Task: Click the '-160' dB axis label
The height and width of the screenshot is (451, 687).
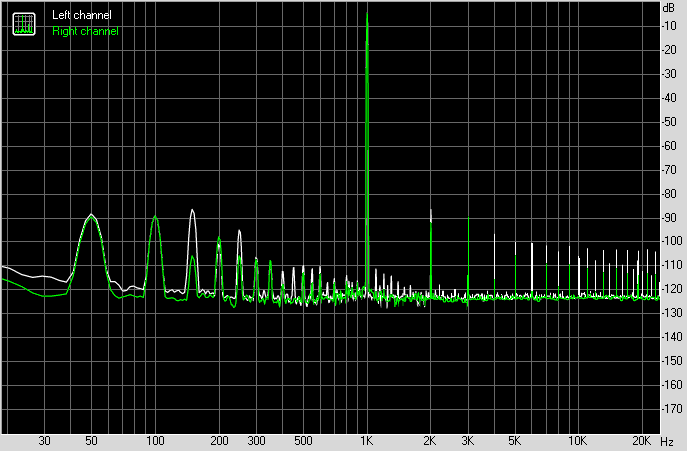Action: tap(673, 384)
